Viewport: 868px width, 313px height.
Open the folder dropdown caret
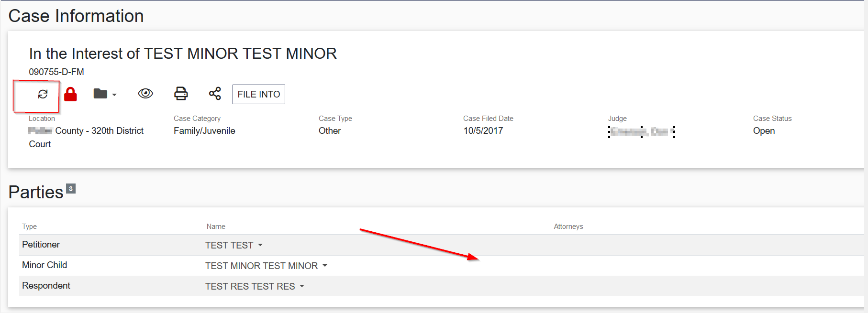click(114, 95)
